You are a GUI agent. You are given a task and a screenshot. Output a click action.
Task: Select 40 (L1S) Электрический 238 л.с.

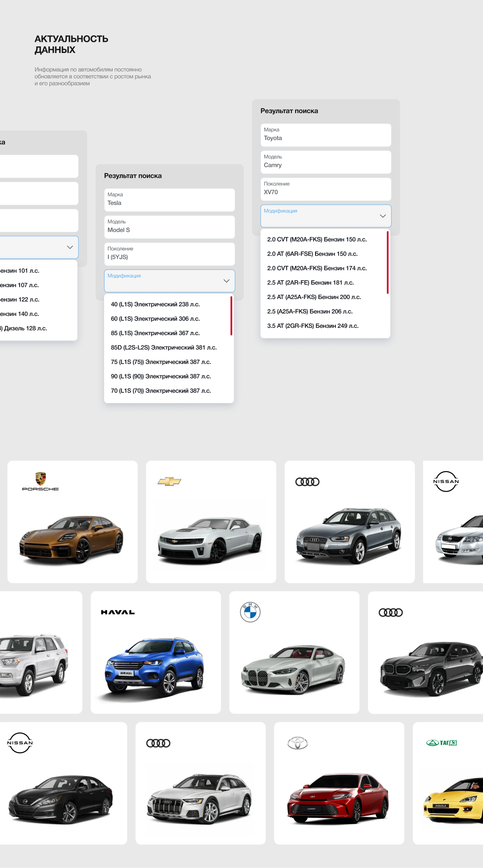(155, 304)
